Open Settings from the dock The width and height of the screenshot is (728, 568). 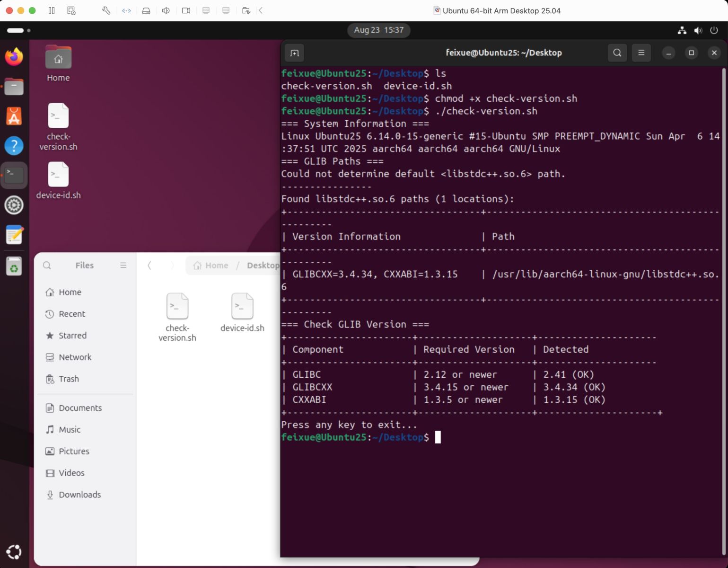point(14,205)
